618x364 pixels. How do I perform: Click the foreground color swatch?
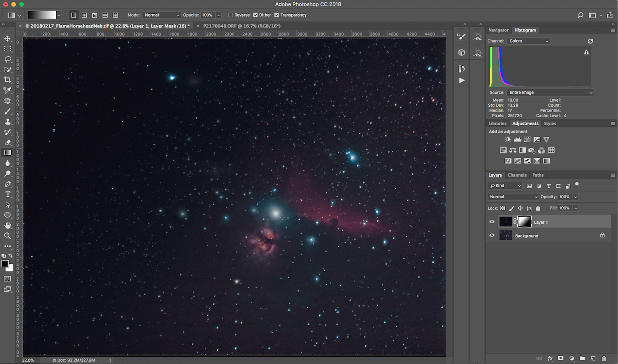5,264
